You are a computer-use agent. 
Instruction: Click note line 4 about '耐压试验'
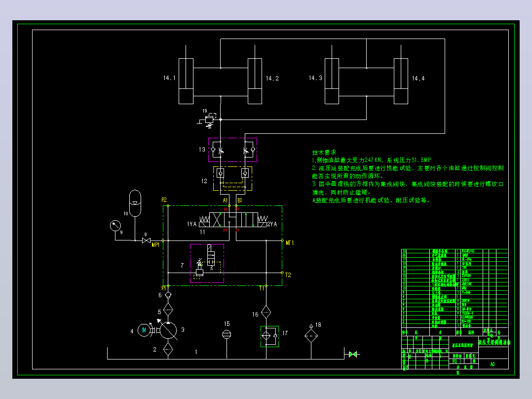371,200
